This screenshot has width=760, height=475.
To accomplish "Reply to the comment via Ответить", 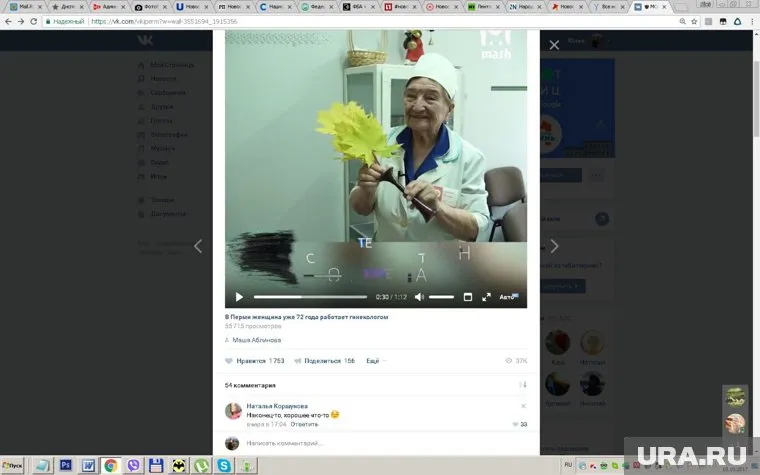I will pos(304,424).
